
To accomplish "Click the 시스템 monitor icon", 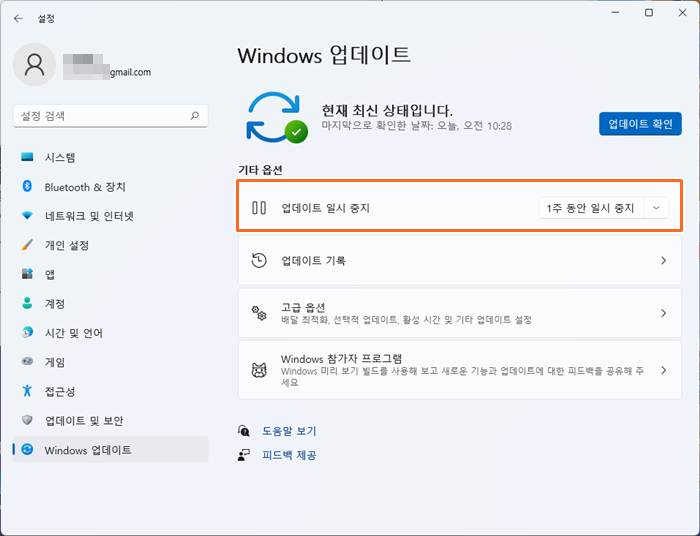I will (x=27, y=157).
